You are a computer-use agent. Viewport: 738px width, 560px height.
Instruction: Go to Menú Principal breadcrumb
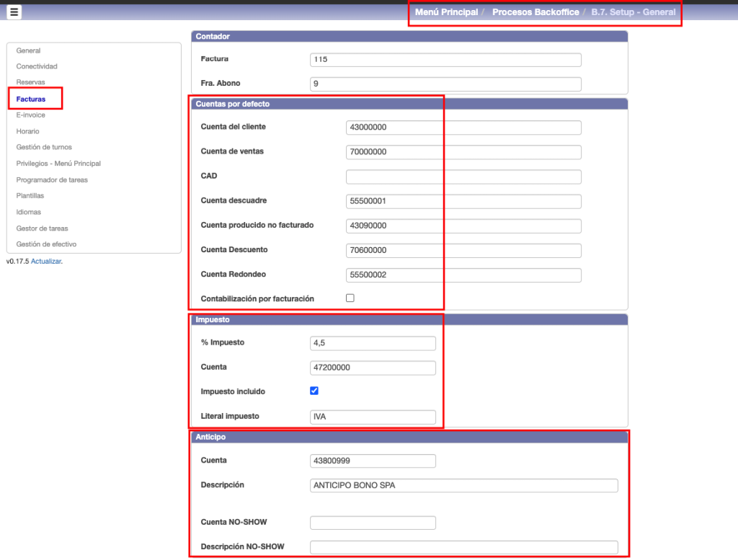(x=446, y=12)
